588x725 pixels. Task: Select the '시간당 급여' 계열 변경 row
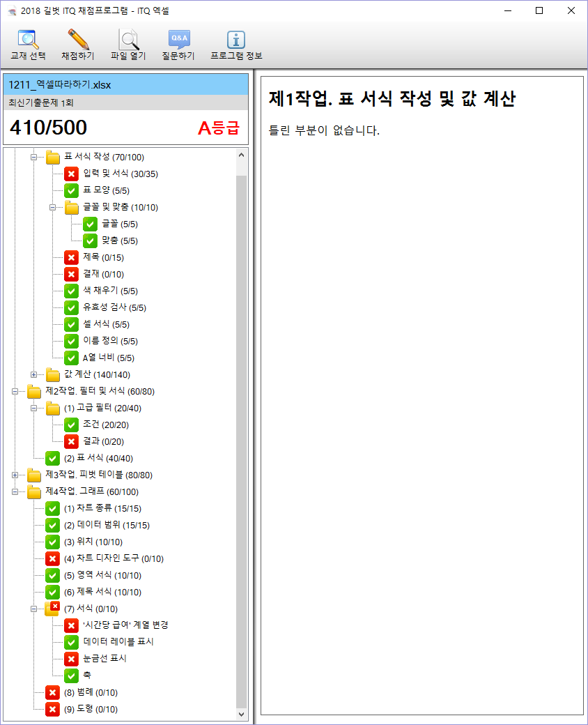click(x=125, y=625)
